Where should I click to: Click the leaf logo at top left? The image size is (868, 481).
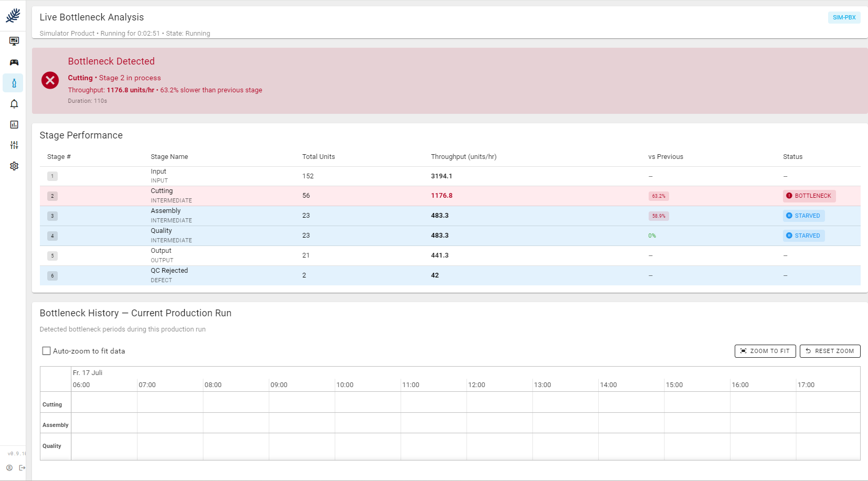pyautogui.click(x=13, y=16)
